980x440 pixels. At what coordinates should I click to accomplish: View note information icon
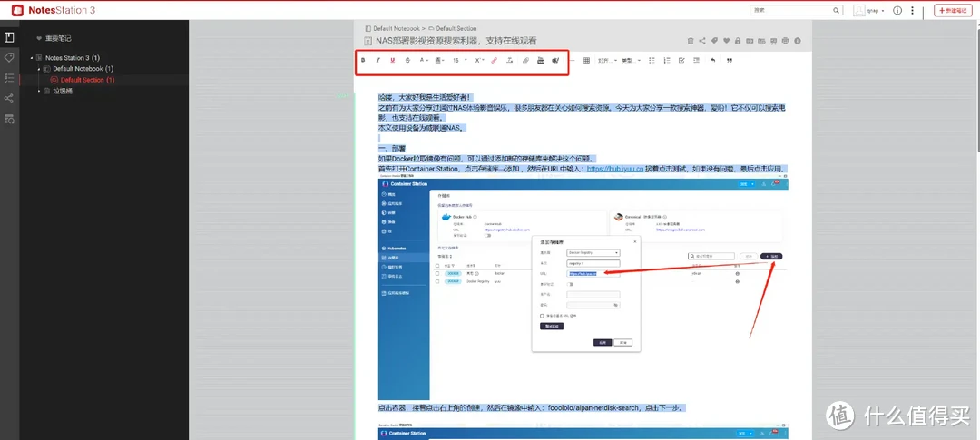(798, 41)
